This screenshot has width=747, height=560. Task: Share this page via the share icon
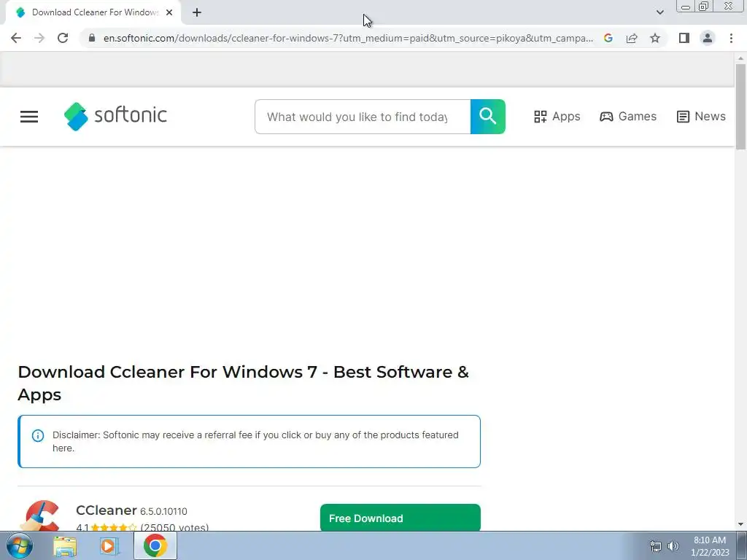(x=632, y=38)
